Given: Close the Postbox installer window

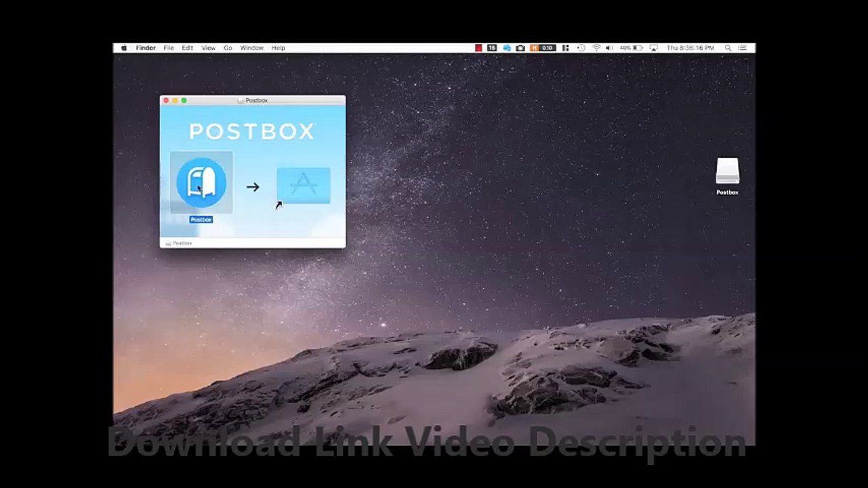Looking at the screenshot, I should coord(167,100).
